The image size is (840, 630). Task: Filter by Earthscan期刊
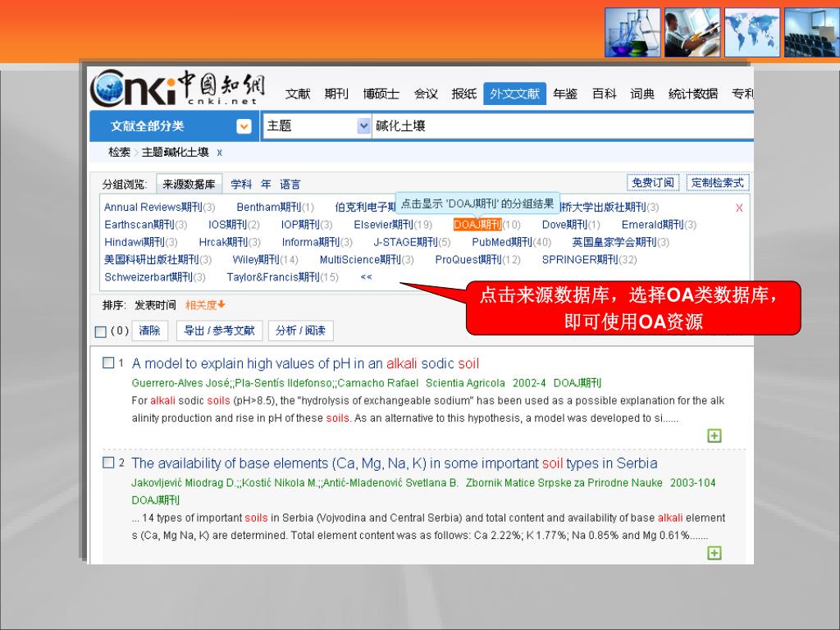tap(139, 225)
